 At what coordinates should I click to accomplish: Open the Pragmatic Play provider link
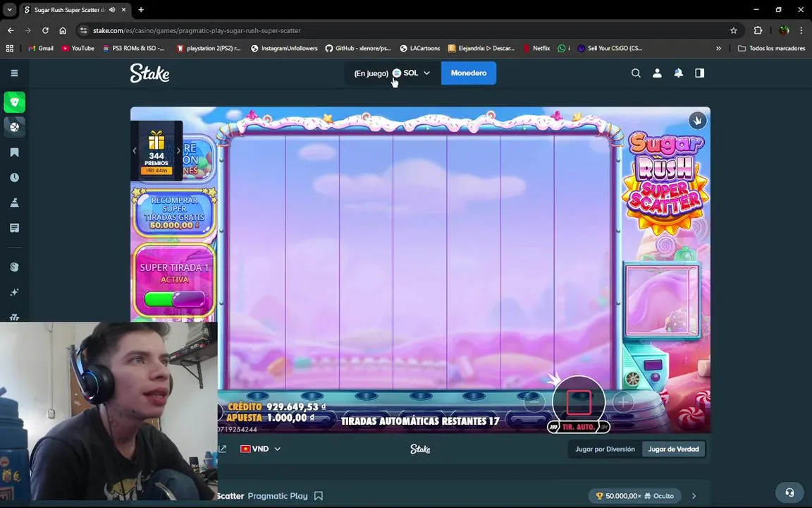pyautogui.click(x=278, y=496)
